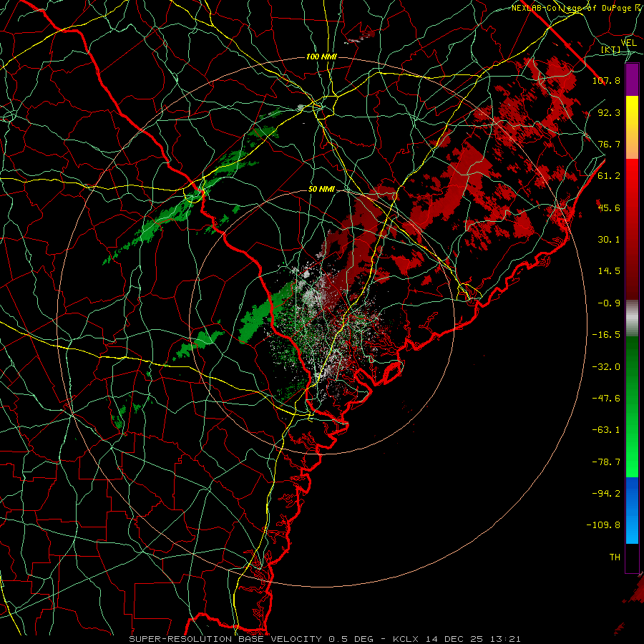Click the -109.8 legend value
The height and width of the screenshot is (644, 644).
(x=603, y=525)
